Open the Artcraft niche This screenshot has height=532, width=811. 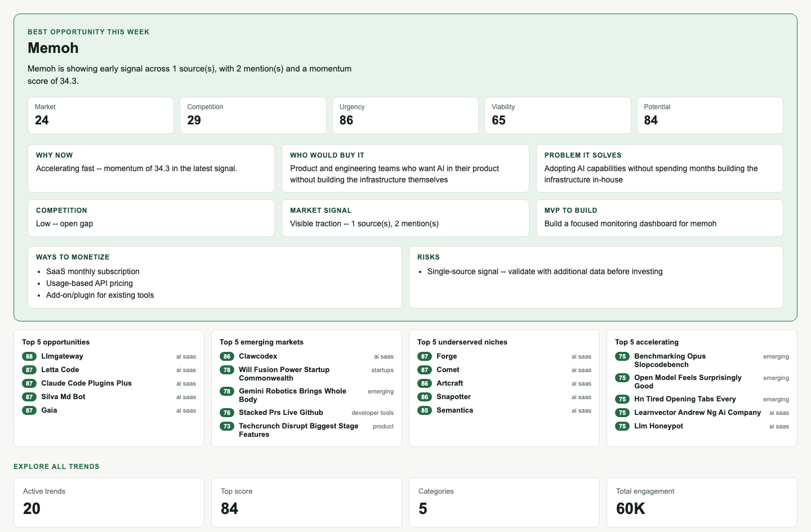(504, 383)
